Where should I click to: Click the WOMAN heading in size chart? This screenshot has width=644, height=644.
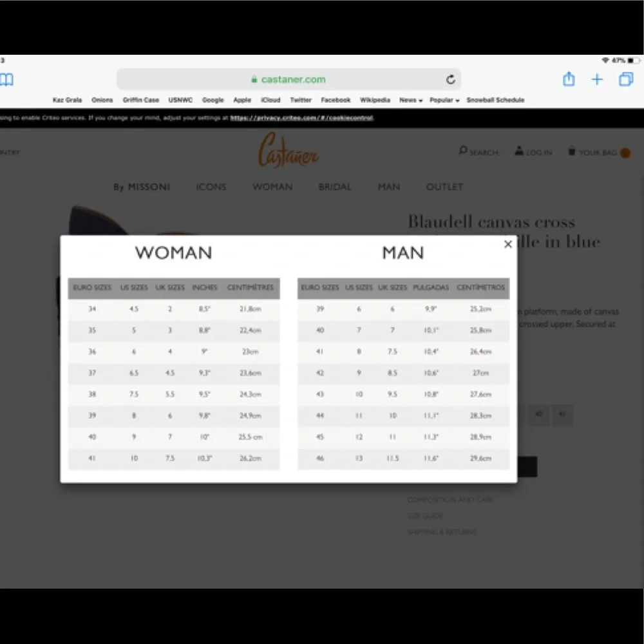[x=174, y=253]
